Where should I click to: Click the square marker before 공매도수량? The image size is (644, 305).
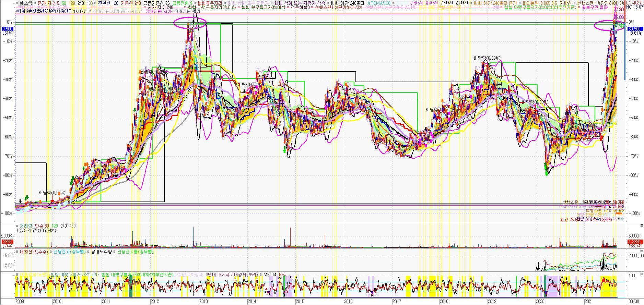(89, 252)
